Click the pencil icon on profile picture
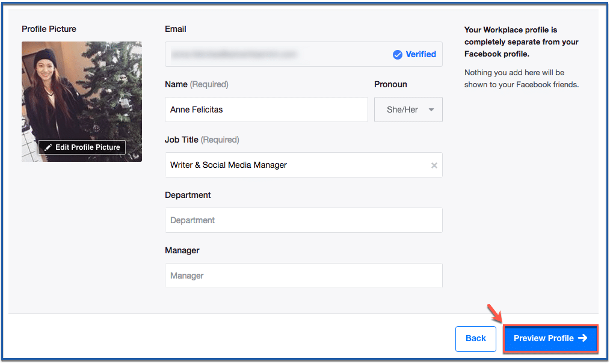Image resolution: width=610 pixels, height=364 pixels. [48, 147]
